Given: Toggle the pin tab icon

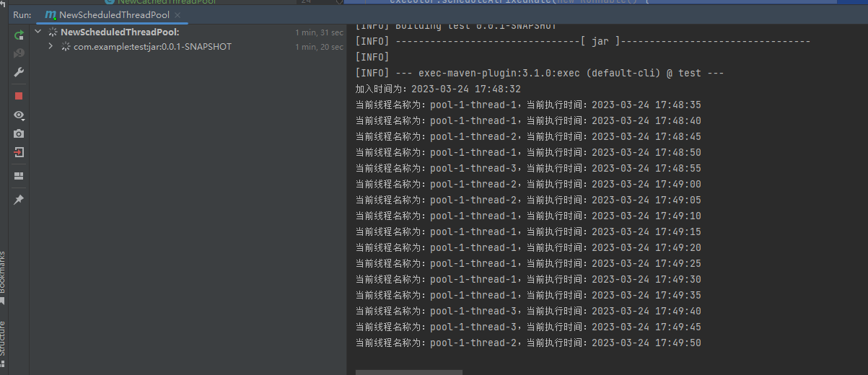Looking at the screenshot, I should pos(19,200).
